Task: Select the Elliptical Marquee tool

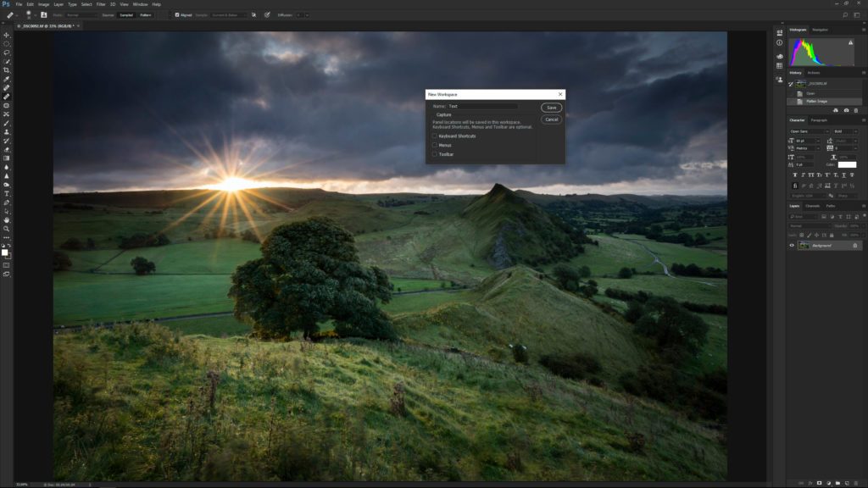Action: 7,44
